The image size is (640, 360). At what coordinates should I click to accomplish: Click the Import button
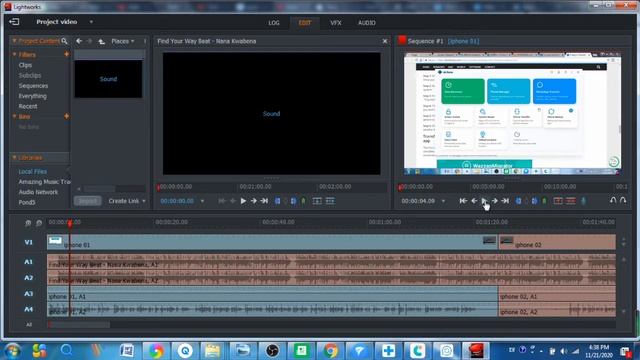(x=87, y=201)
